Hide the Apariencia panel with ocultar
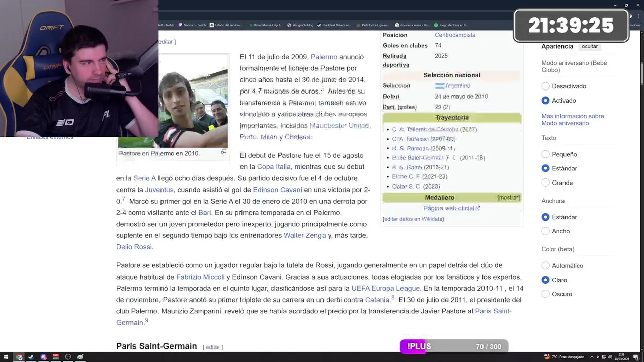Image resolution: width=644 pixels, height=362 pixels. pos(590,46)
